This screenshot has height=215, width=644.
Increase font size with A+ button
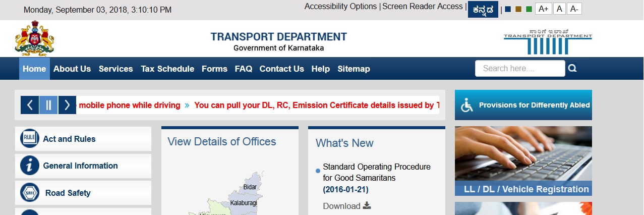[x=543, y=9]
